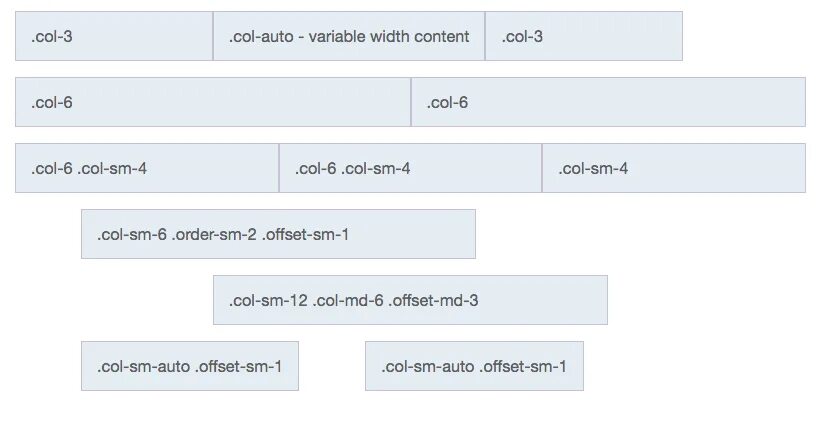Click the .col-sm-6 .order-sm-2 .offset-sm-1 box

278,234
